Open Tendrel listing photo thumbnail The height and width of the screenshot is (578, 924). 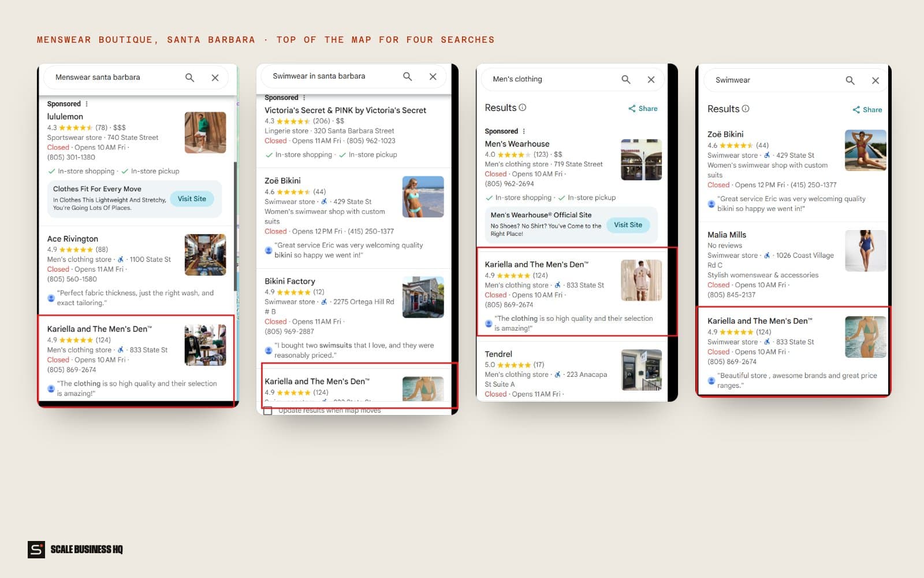click(x=641, y=370)
